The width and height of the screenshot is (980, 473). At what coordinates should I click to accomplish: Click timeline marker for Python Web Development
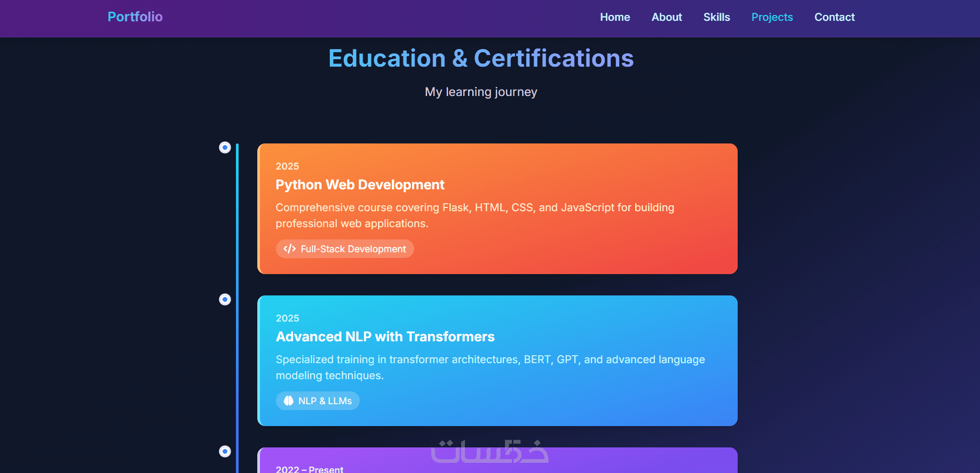(225, 147)
